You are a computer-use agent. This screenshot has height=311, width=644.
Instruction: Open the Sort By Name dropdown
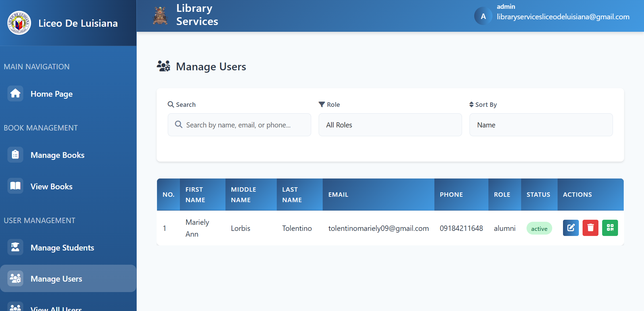(x=541, y=125)
